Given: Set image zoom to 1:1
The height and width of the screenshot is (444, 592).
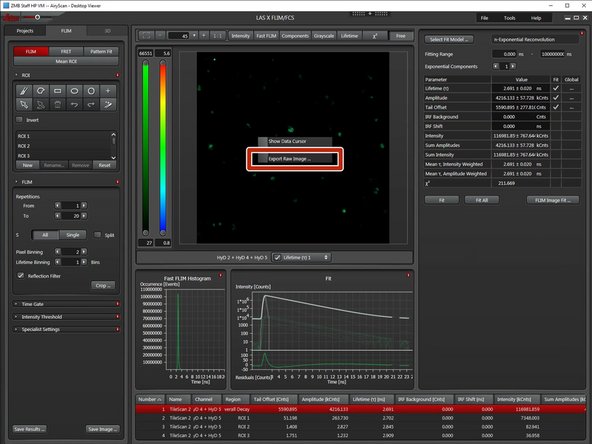Looking at the screenshot, I should click(x=217, y=35).
